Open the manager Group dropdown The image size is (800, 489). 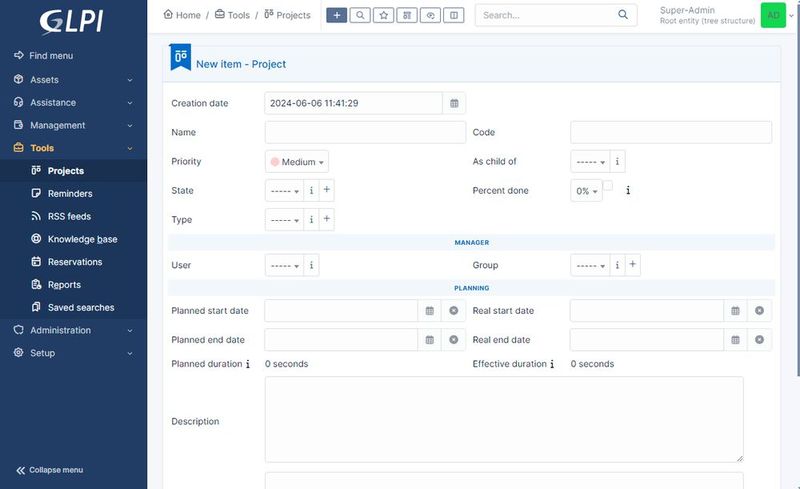pos(590,265)
